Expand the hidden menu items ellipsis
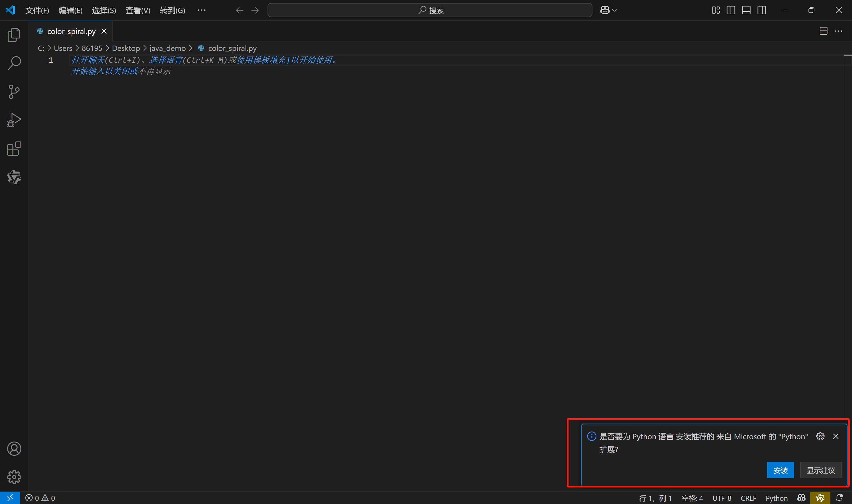This screenshot has width=852, height=504. coord(201,10)
